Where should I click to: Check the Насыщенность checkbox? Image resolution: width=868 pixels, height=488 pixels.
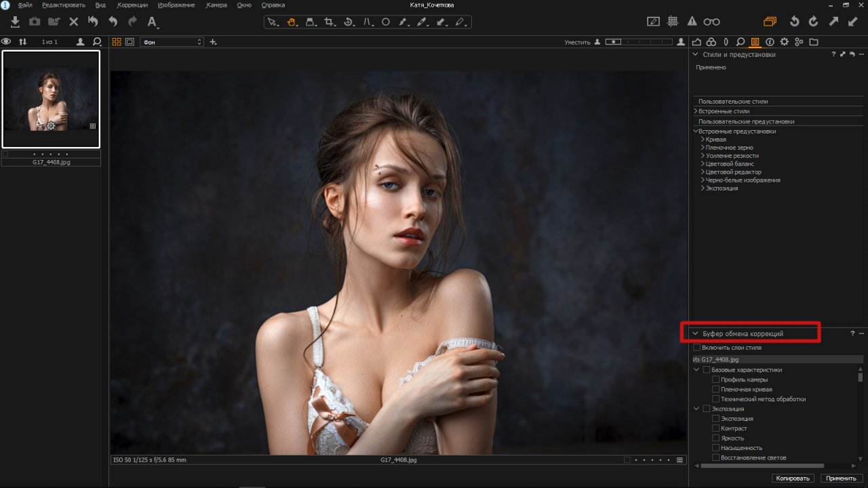(x=715, y=448)
